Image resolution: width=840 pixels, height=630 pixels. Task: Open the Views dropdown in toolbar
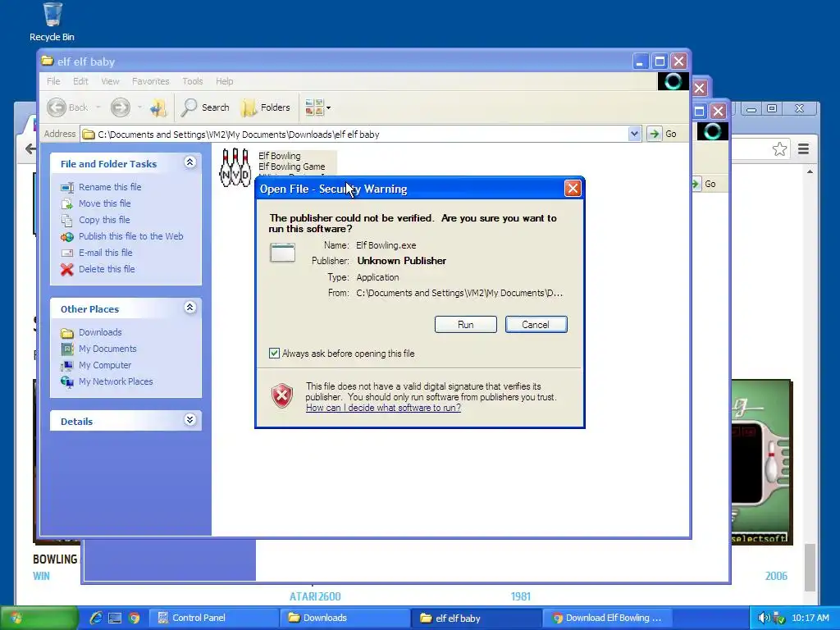(x=317, y=107)
